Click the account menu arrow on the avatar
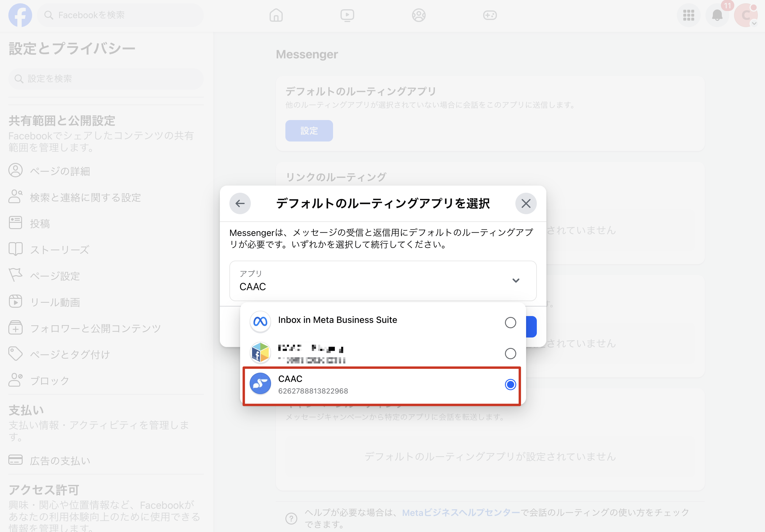Image resolution: width=765 pixels, height=532 pixels. click(754, 23)
